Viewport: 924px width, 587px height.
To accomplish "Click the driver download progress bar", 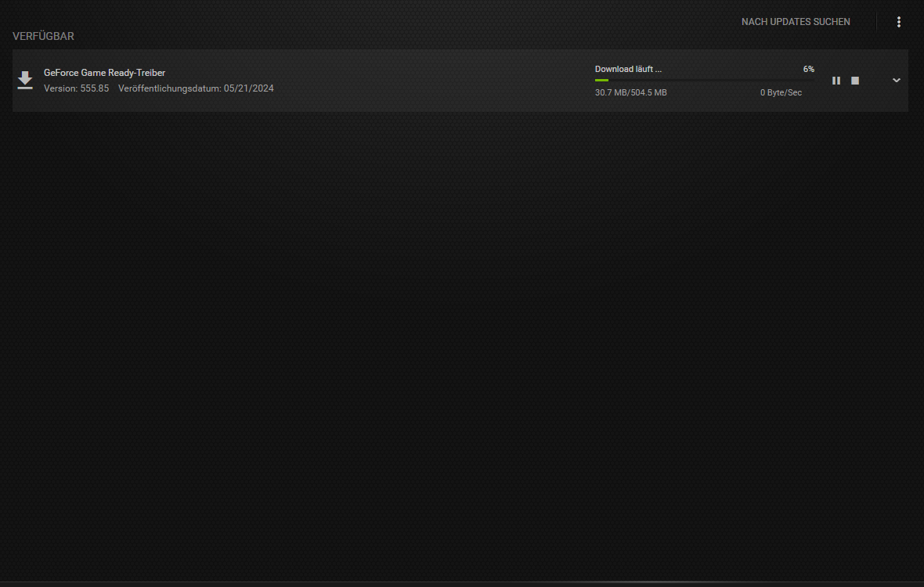I will [x=704, y=80].
